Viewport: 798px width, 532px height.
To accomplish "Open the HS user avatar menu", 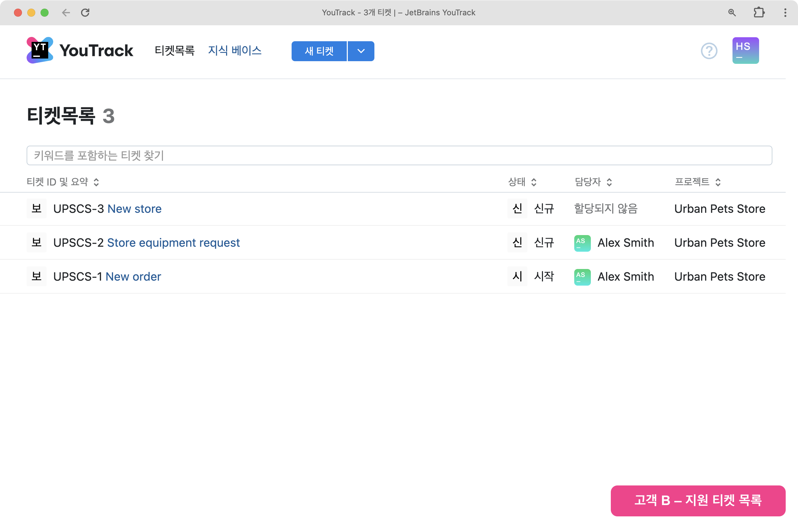I will click(745, 51).
